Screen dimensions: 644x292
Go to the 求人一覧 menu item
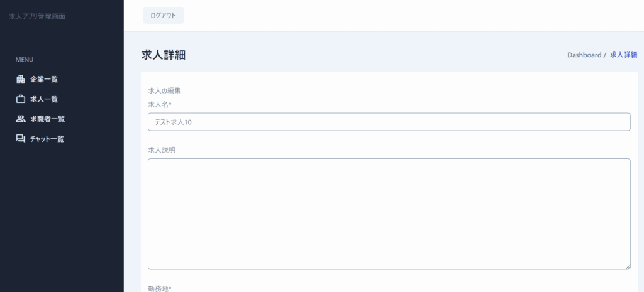tap(44, 99)
